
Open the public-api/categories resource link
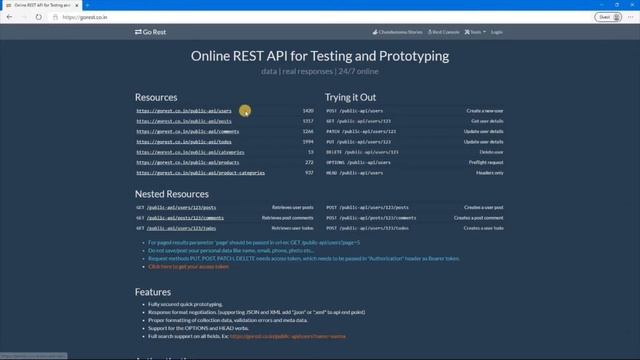click(190, 152)
